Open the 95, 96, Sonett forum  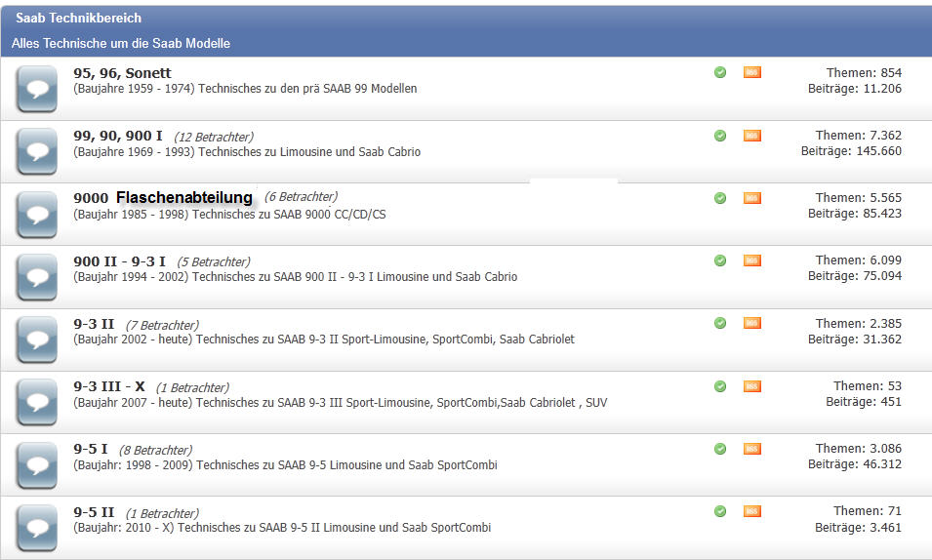[x=122, y=73]
